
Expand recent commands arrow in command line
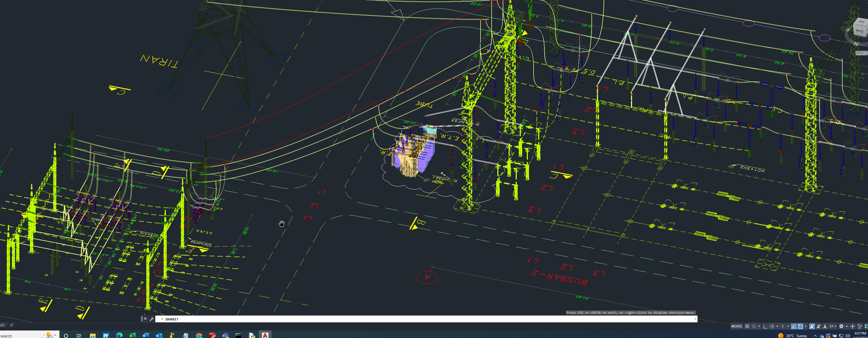162,319
